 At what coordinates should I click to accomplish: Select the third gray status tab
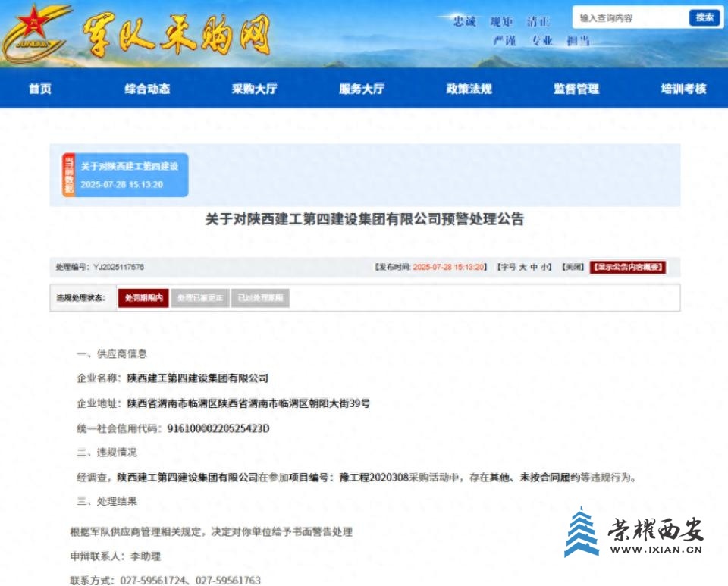(x=260, y=298)
